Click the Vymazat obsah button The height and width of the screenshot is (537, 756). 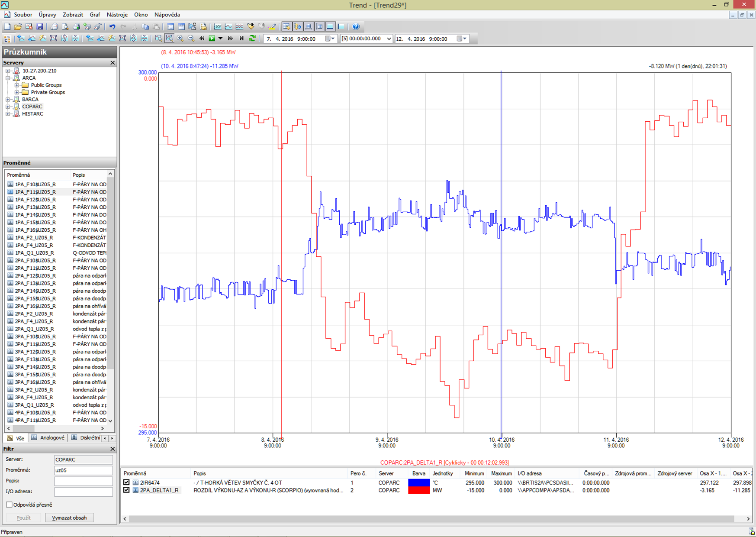point(69,518)
